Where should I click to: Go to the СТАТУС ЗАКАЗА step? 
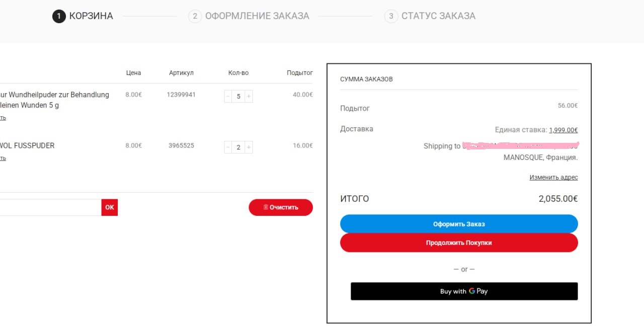[438, 16]
